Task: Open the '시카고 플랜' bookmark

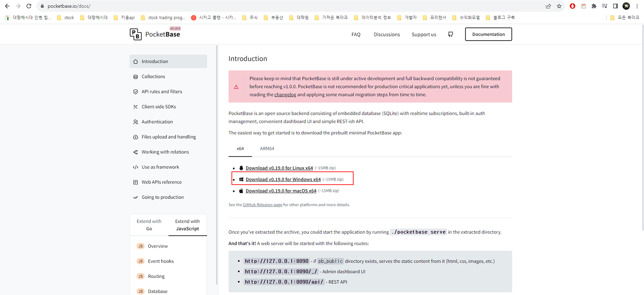Action: (x=213, y=18)
